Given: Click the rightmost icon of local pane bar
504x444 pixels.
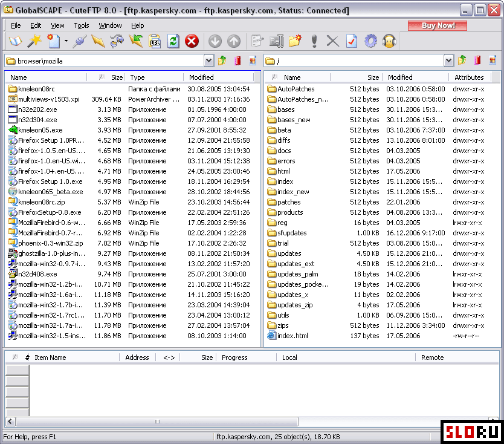Looking at the screenshot, I should click(x=253, y=60).
